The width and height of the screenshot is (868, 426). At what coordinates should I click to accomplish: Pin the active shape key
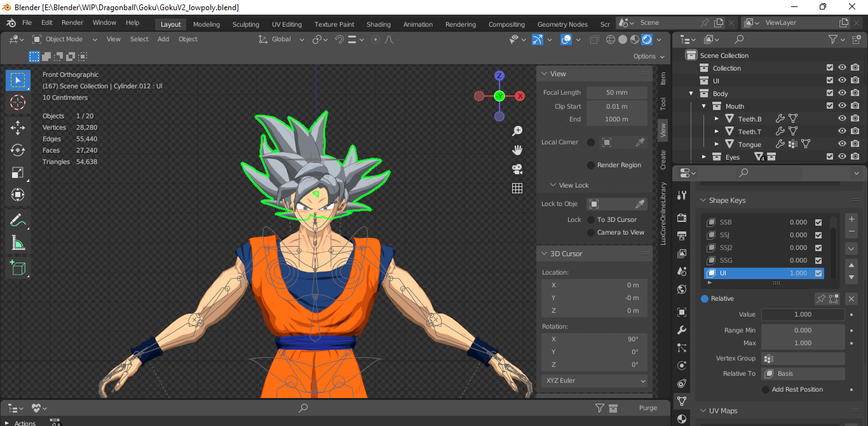821,298
